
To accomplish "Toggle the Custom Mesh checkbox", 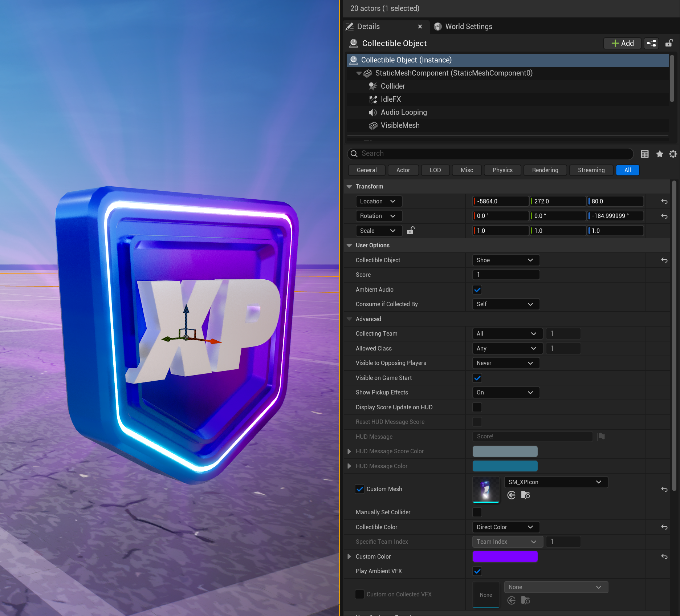I will click(360, 489).
